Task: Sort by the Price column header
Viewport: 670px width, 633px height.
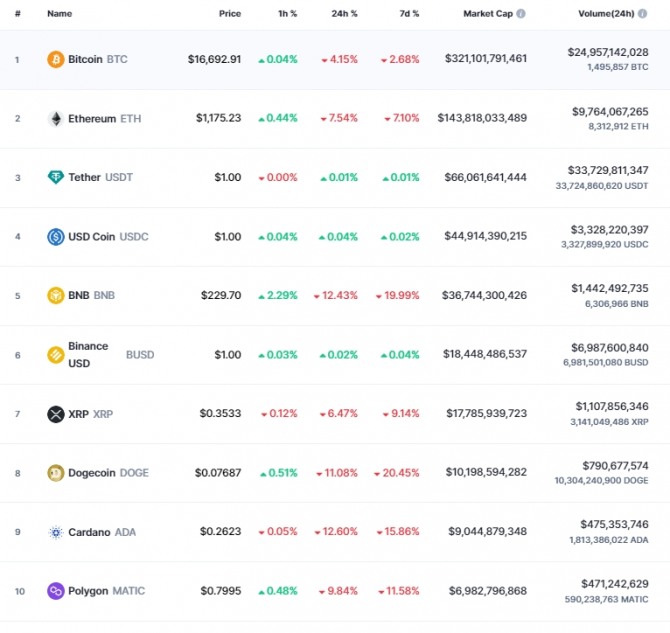Action: coord(230,14)
